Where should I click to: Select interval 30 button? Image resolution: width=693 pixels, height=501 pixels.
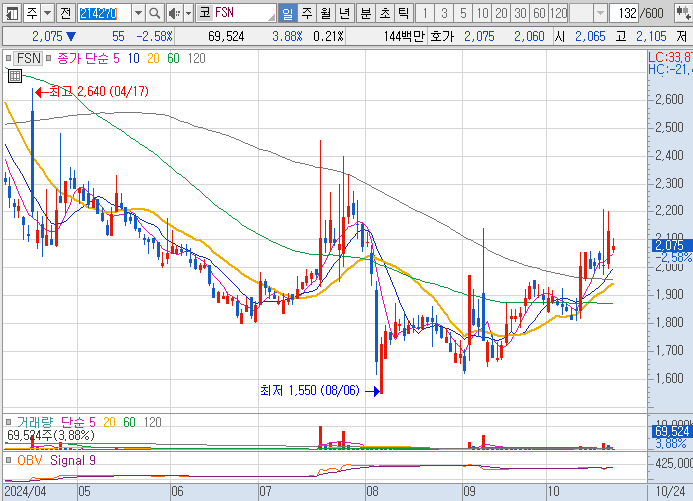[520, 13]
